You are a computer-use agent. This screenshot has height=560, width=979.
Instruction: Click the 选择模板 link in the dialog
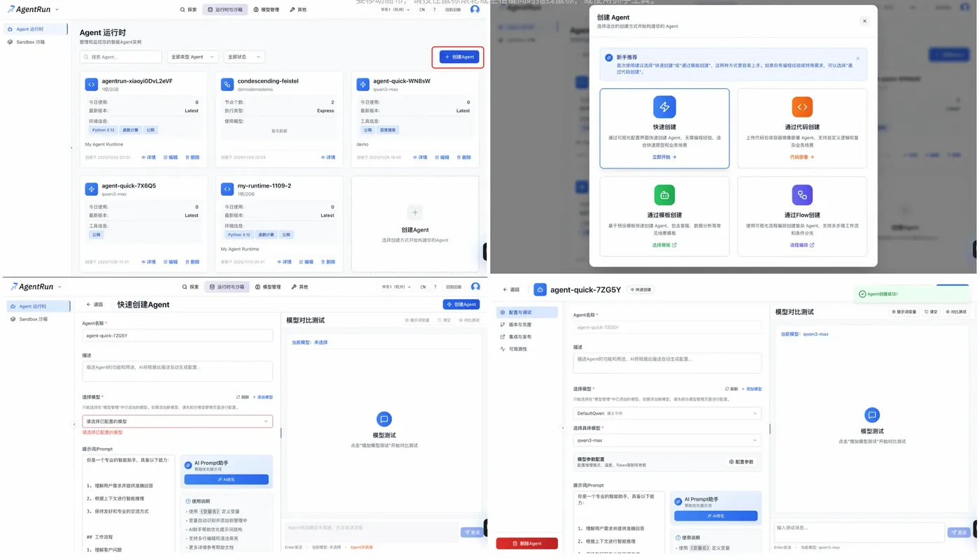click(664, 245)
